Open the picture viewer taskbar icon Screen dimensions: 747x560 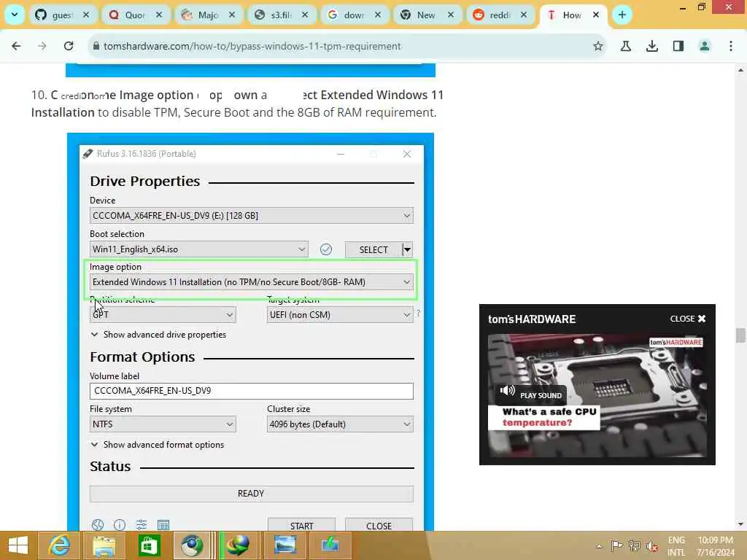(285, 545)
